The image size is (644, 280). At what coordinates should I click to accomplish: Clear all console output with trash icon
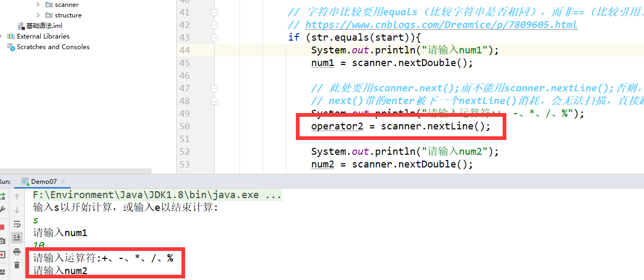click(17, 265)
